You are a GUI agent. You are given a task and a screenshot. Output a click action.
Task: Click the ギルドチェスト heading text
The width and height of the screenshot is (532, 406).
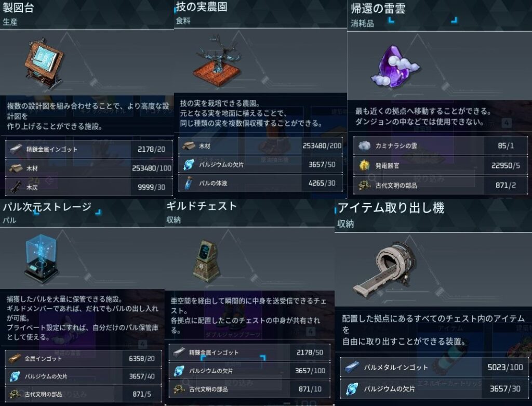pos(201,206)
